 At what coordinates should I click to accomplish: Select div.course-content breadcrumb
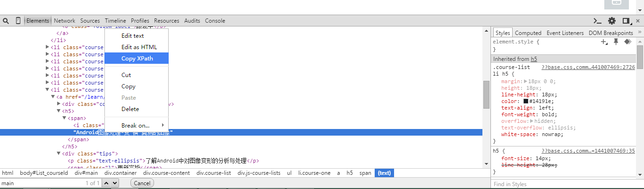pyautogui.click(x=167, y=173)
